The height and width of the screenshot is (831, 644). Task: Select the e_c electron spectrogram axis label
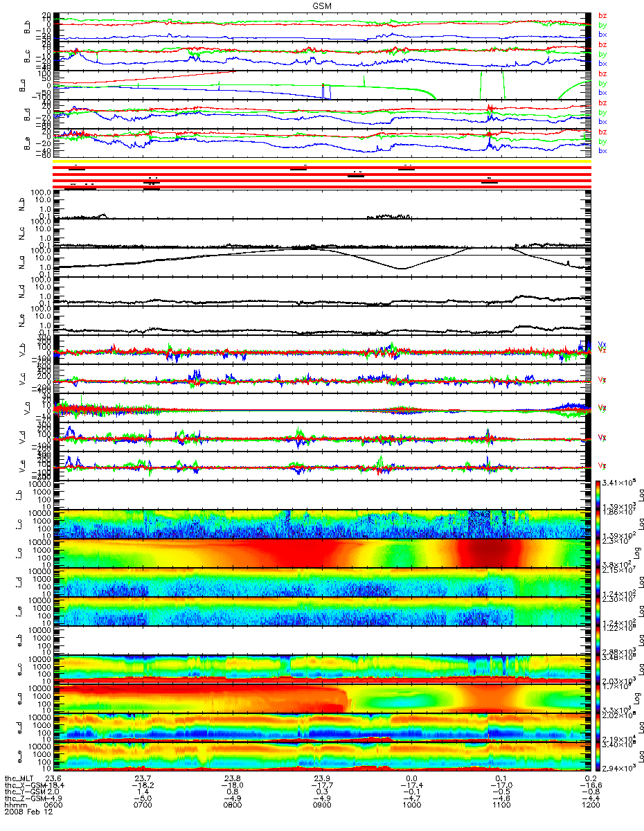tap(20, 670)
